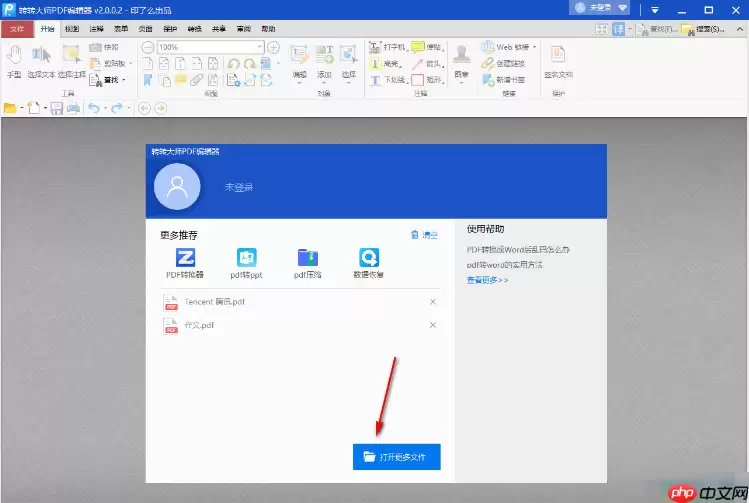
Task: Pick the Rectangle (矩形) annotation tool
Action: coord(425,79)
